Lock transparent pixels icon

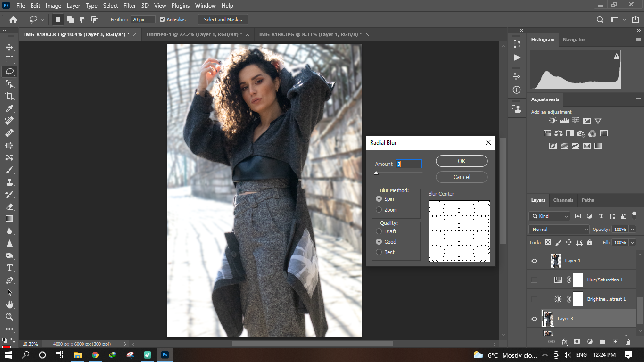tap(548, 242)
